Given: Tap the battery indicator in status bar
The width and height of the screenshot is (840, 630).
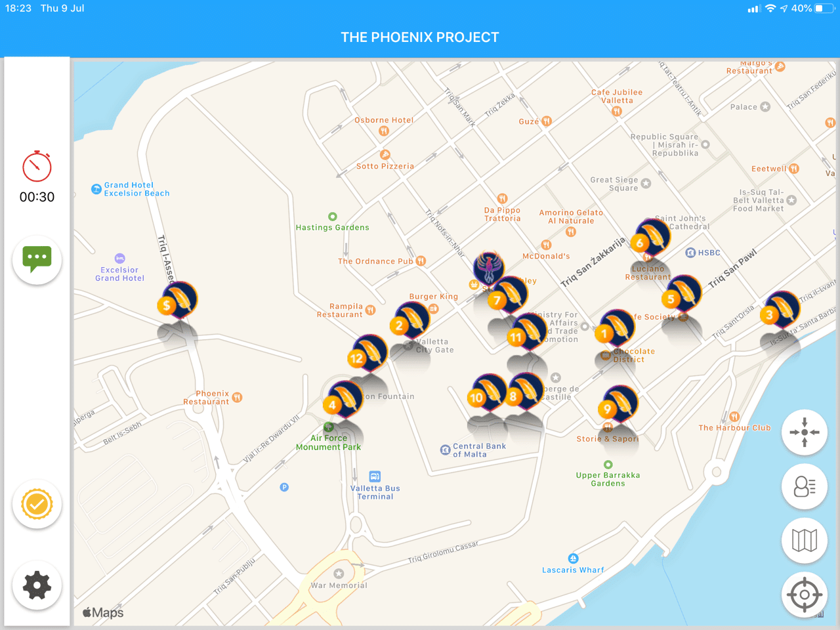Looking at the screenshot, I should 824,9.
